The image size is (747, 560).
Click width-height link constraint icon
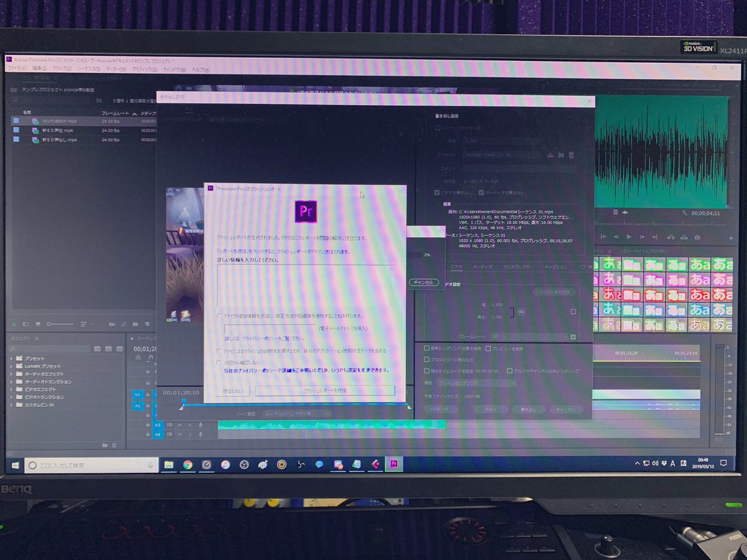pos(522,311)
